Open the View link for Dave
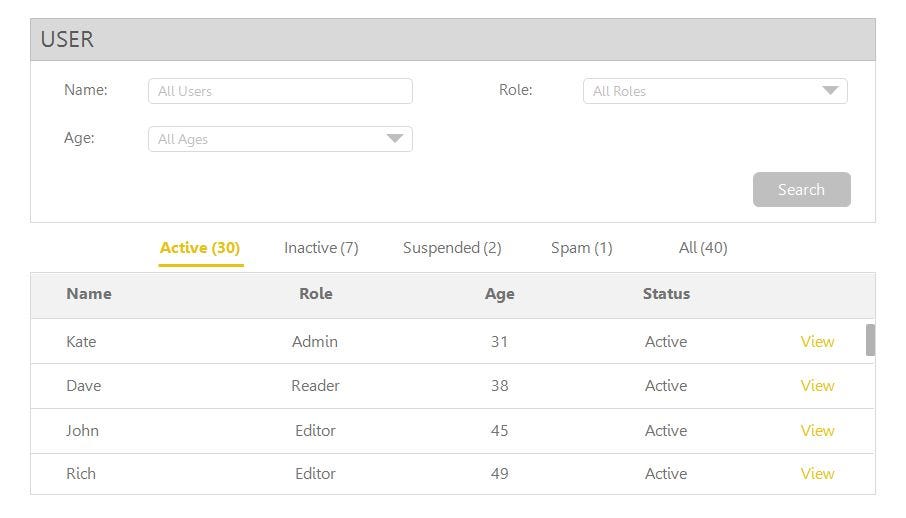The image size is (906, 518). (817, 386)
